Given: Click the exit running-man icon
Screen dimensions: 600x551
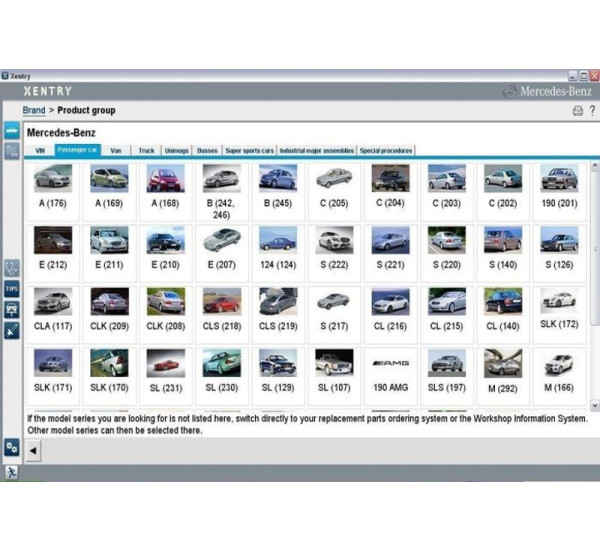Looking at the screenshot, I should [12, 472].
